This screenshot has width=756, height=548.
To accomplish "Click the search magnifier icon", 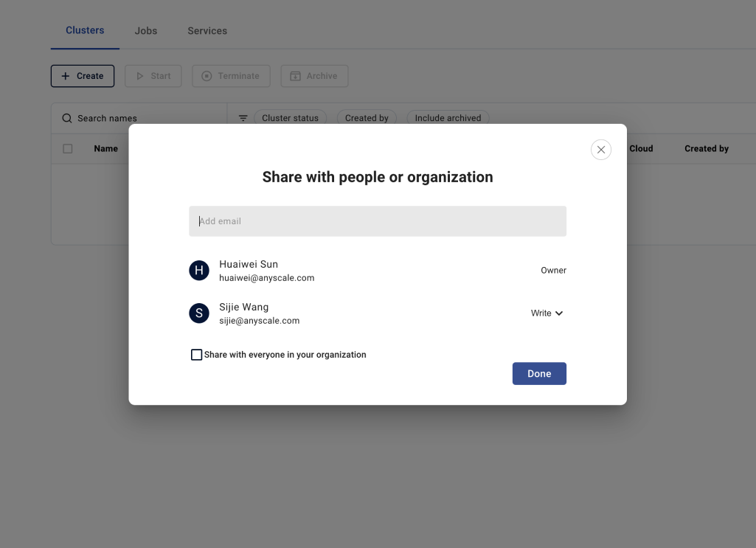I will click(67, 118).
